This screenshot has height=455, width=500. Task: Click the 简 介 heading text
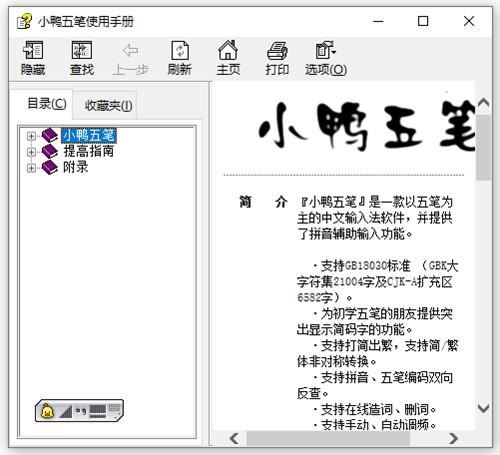point(263,202)
